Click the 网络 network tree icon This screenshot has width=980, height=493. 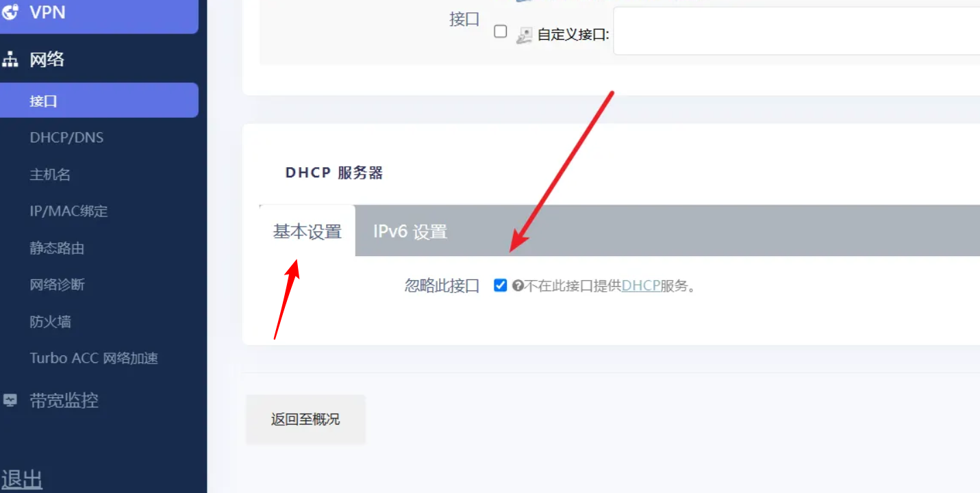10,60
